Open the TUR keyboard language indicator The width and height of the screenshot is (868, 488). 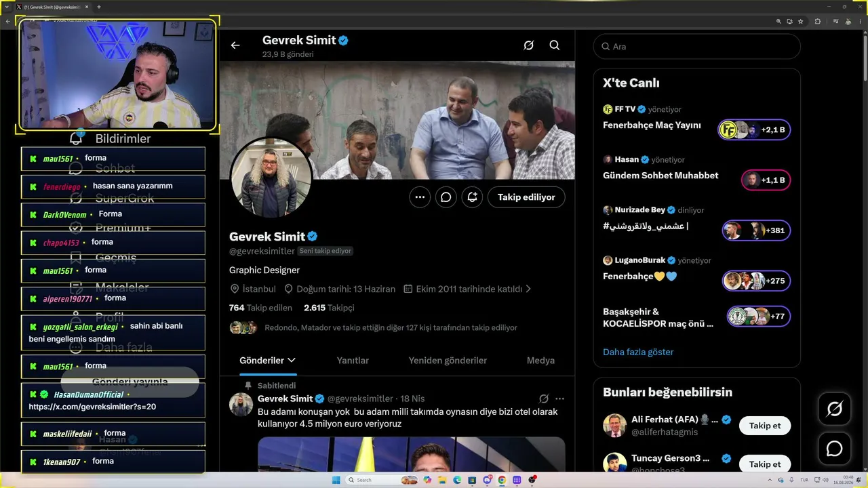804,480
